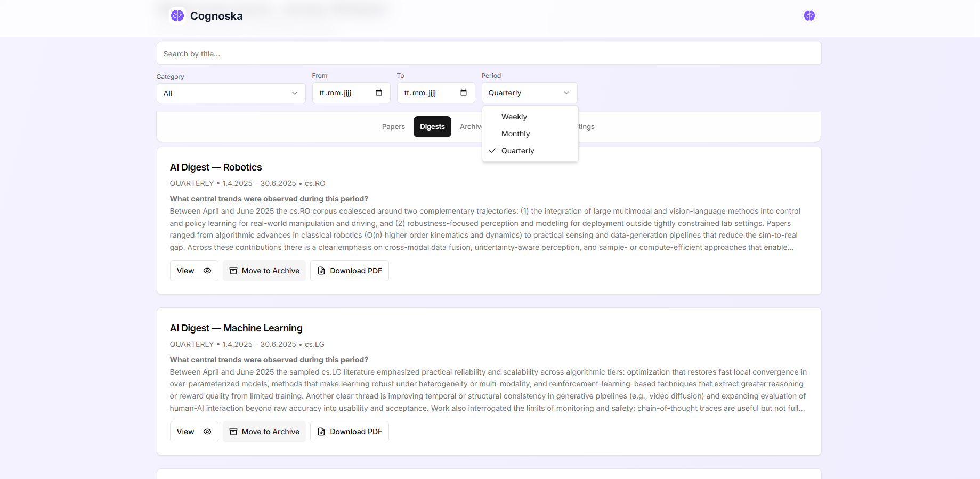This screenshot has width=980, height=479.
Task: Click the Cognoska brain logo icon
Action: click(177, 15)
